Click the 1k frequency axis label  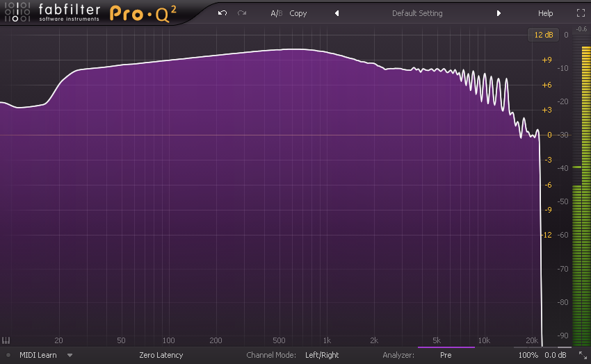click(327, 340)
